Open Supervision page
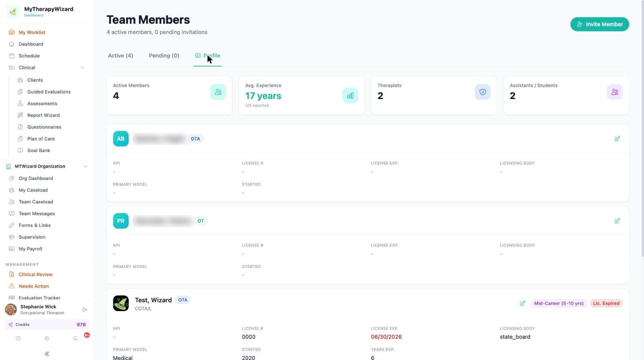Screen dimensions: 644x360 (x=32, y=237)
